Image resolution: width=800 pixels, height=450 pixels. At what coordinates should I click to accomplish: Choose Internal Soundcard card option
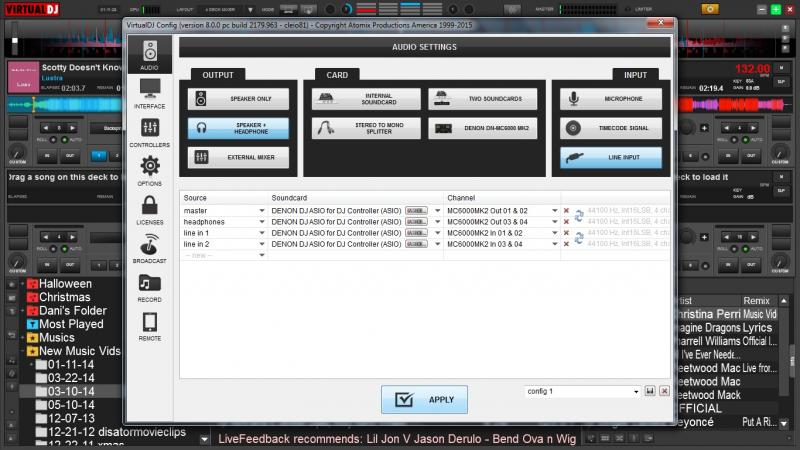tap(366, 99)
